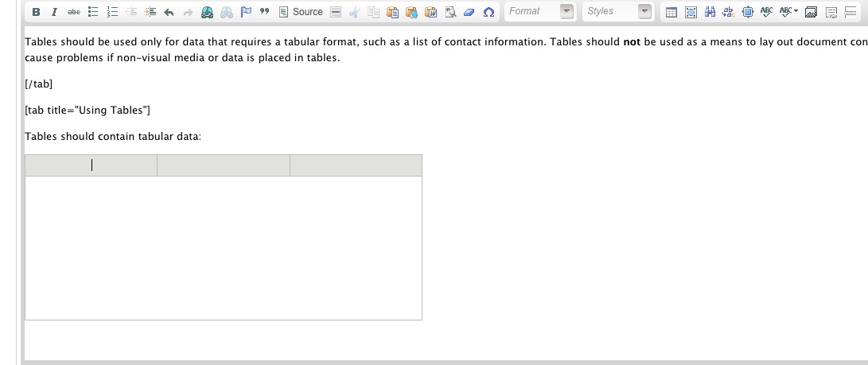Insert a bulleted list
This screenshot has width=868, height=365.
93,12
